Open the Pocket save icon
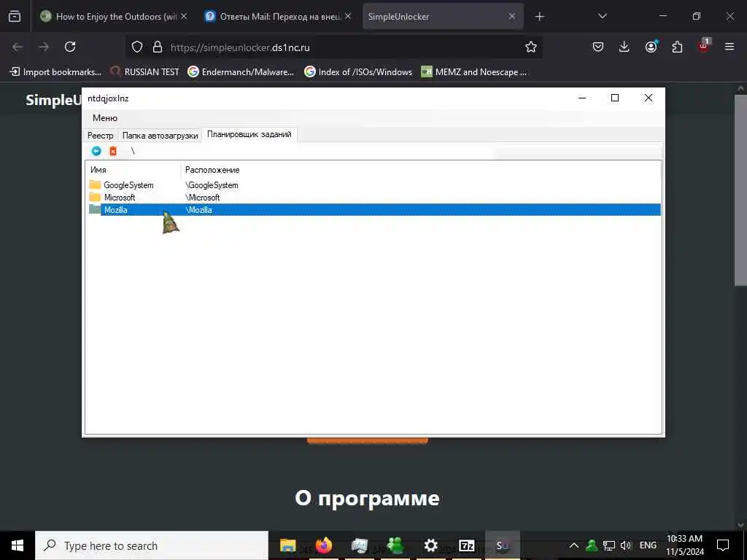This screenshot has height=560, width=747. click(x=598, y=47)
